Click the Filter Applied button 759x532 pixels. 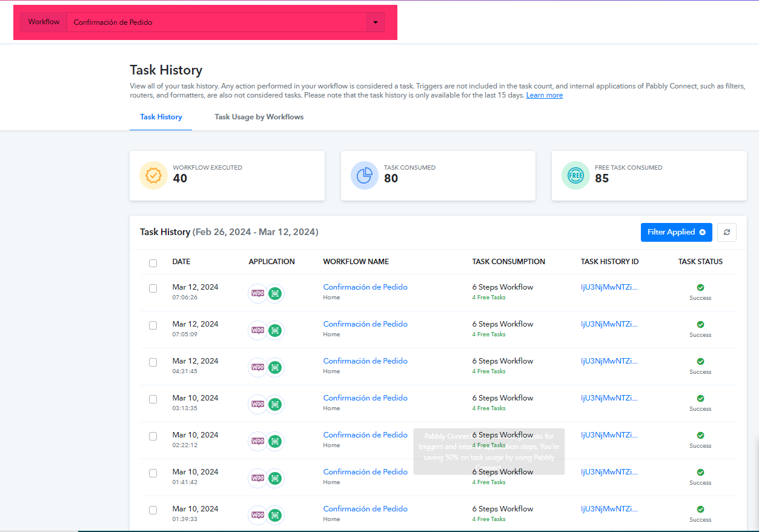(x=677, y=232)
